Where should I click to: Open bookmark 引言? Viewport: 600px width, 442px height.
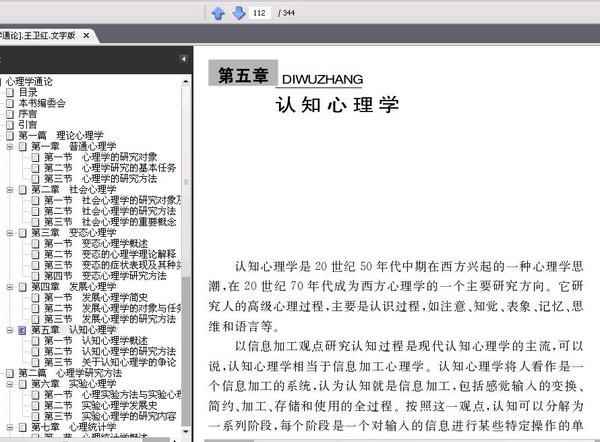pyautogui.click(x=28, y=124)
